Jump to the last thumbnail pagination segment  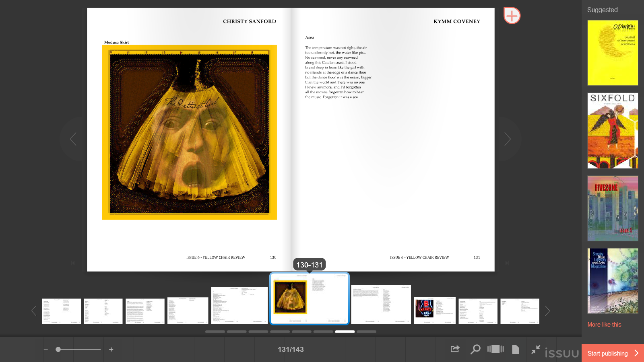[366, 332]
